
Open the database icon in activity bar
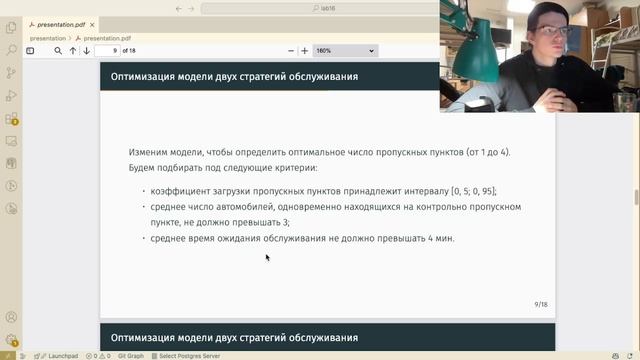tap(11, 164)
